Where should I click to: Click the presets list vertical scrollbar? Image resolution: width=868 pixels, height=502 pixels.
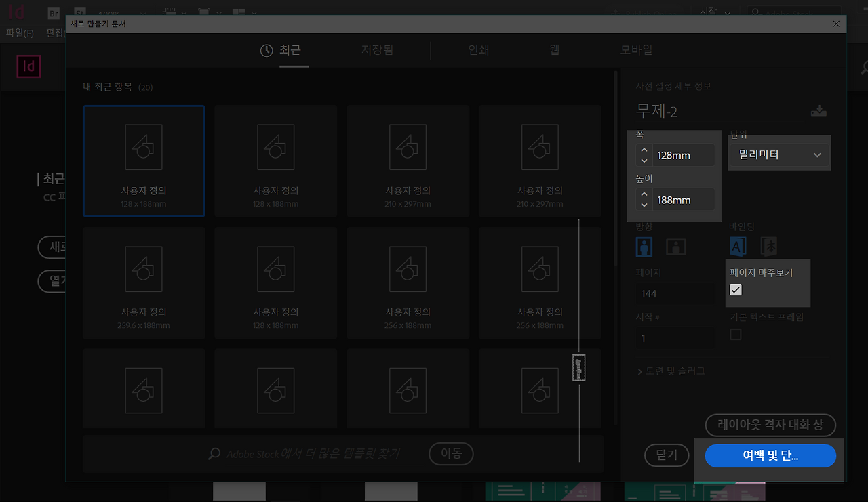615,247
